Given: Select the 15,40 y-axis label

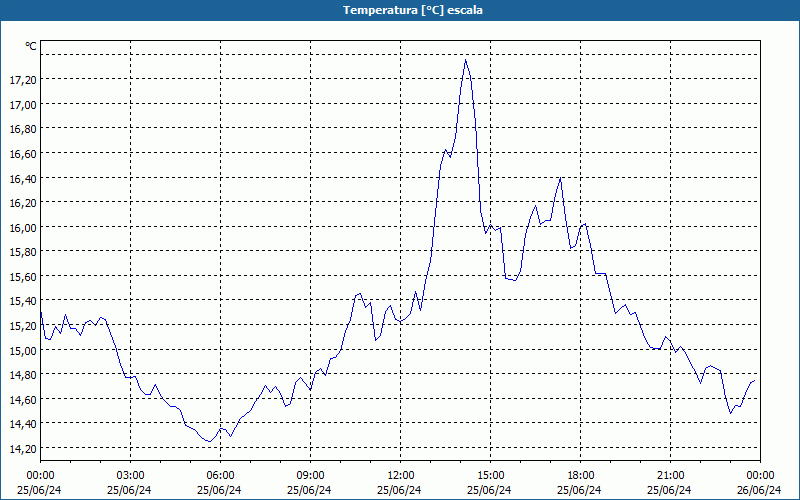Looking at the screenshot, I should coord(23,301).
